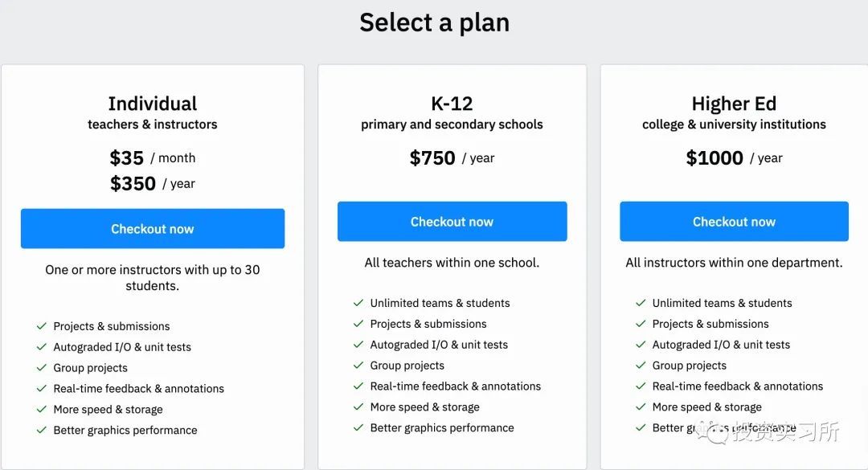
Task: Click checkmark next to K-12 Autograded I/O
Action: [x=358, y=345]
